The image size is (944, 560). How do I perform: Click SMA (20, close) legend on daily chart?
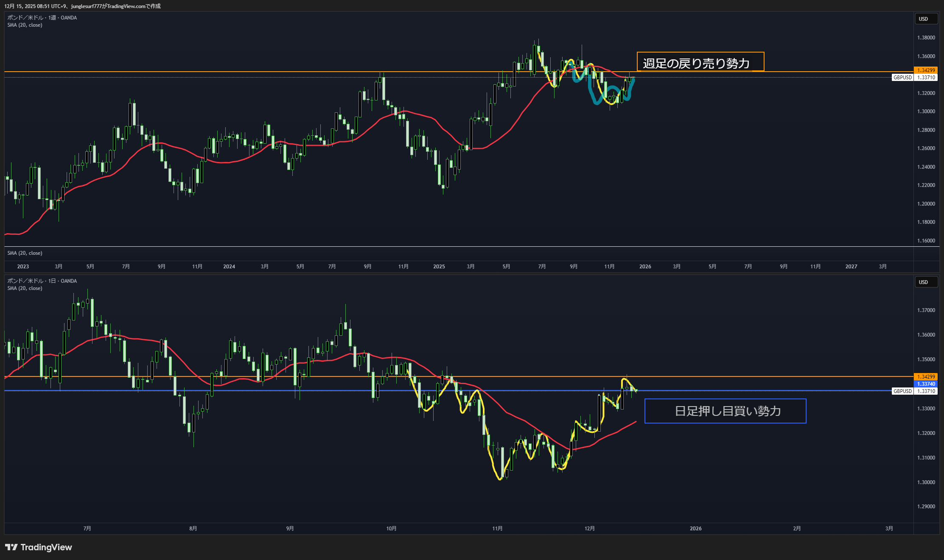tap(25, 288)
